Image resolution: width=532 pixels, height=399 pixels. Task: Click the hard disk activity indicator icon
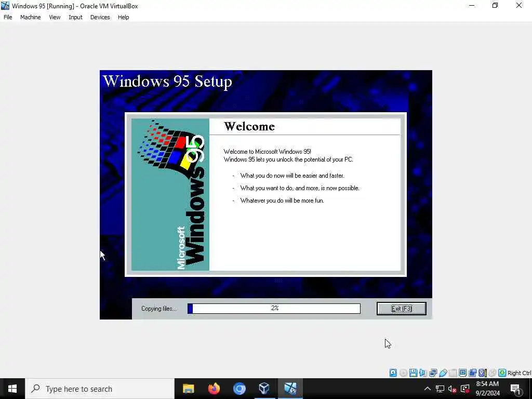[393, 373]
